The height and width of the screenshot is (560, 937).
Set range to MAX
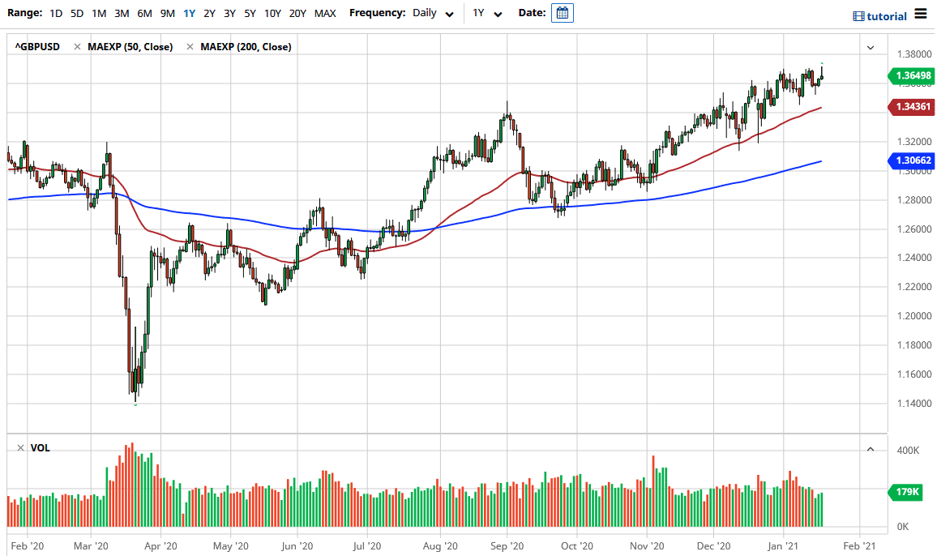325,14
